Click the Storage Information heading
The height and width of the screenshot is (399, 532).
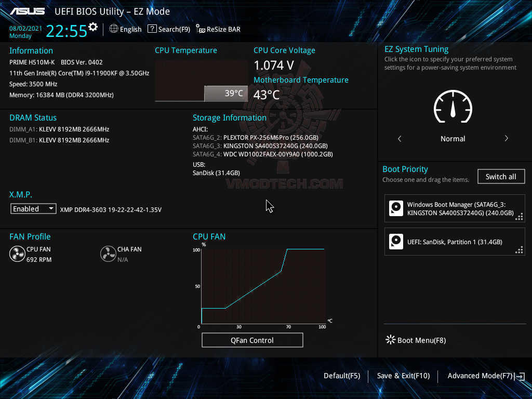point(229,118)
